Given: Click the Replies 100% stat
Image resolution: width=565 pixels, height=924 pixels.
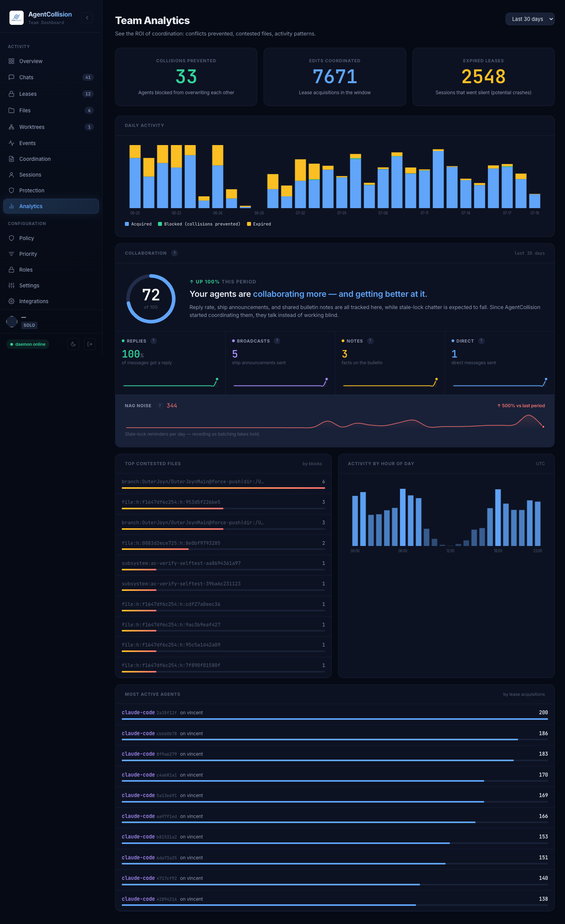Looking at the screenshot, I should [133, 354].
